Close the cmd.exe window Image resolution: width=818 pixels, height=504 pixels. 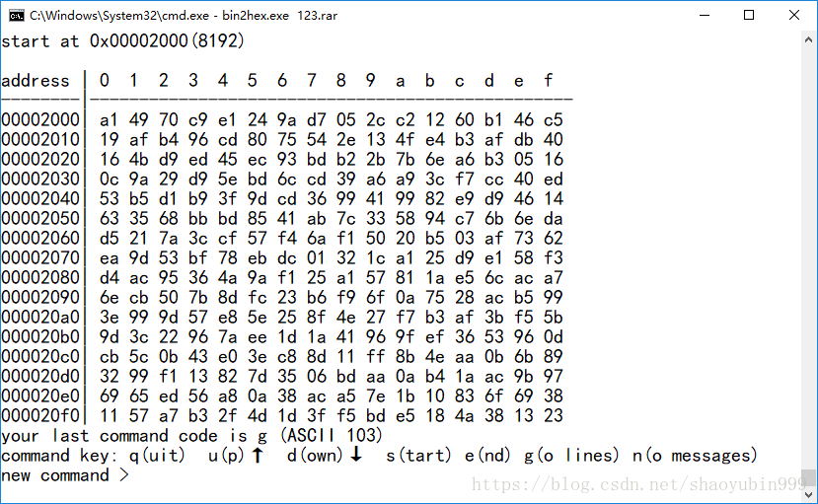(794, 15)
